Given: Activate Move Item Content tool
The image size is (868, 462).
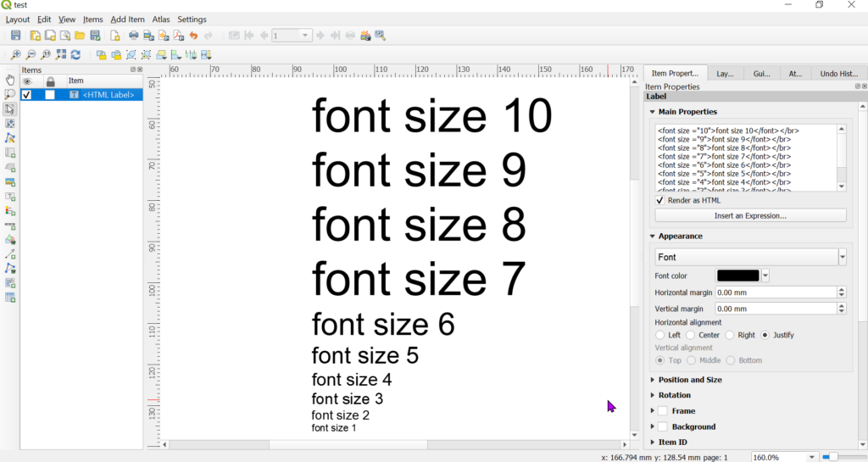Looking at the screenshot, I should 9,124.
